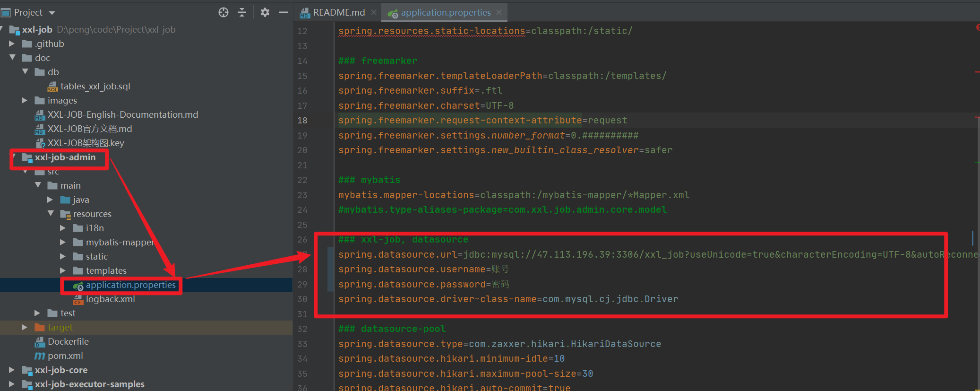Click the '### freemarker' comment
980x391 pixels.
[378, 61]
